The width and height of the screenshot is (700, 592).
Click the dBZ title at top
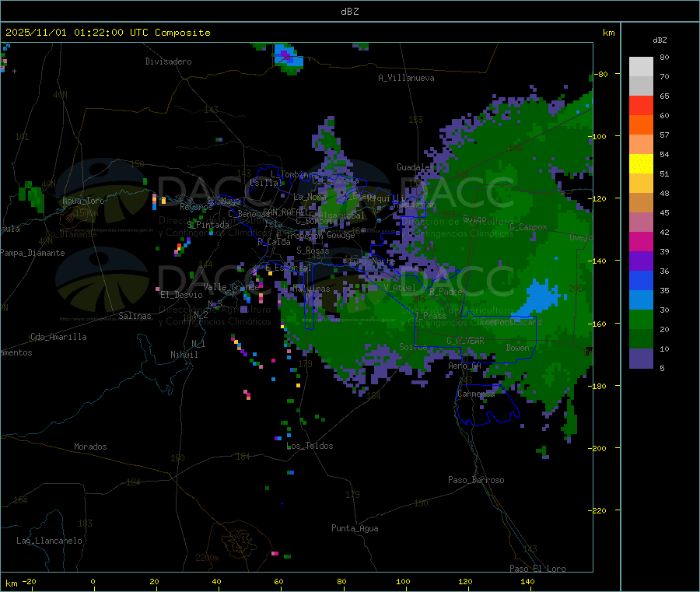point(349,12)
